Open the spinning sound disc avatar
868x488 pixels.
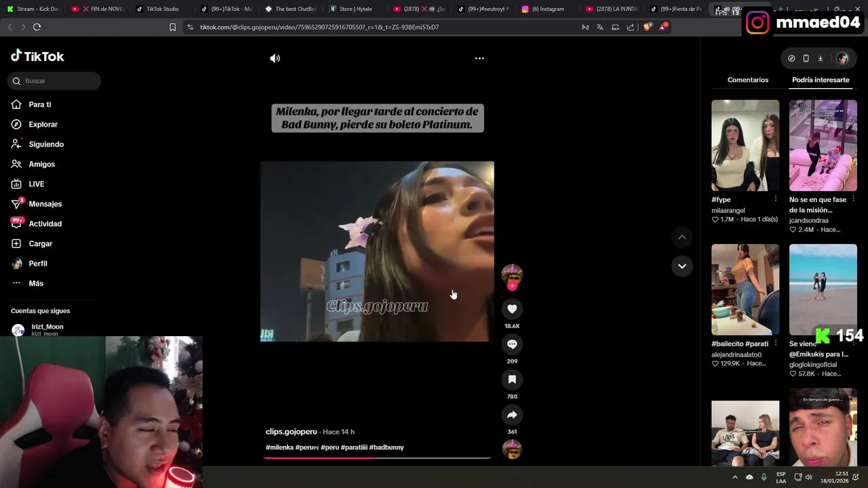click(512, 449)
